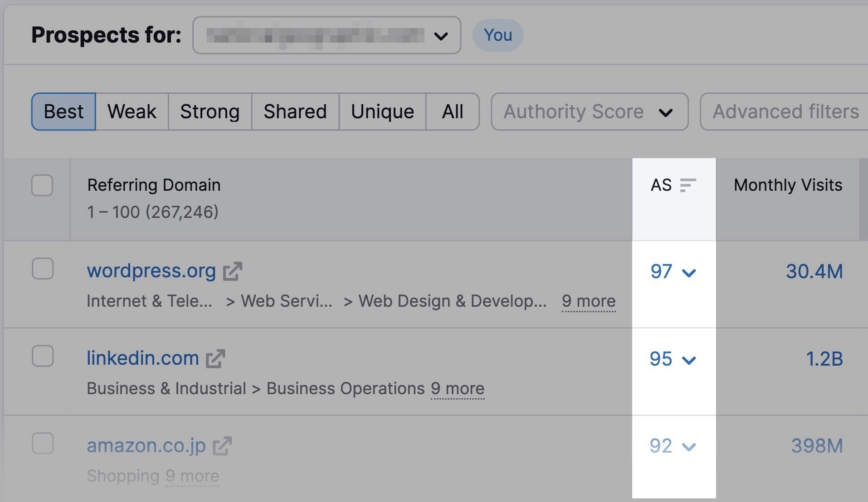Switch to the Unique tab
Image resolution: width=868 pixels, height=502 pixels.
click(382, 111)
